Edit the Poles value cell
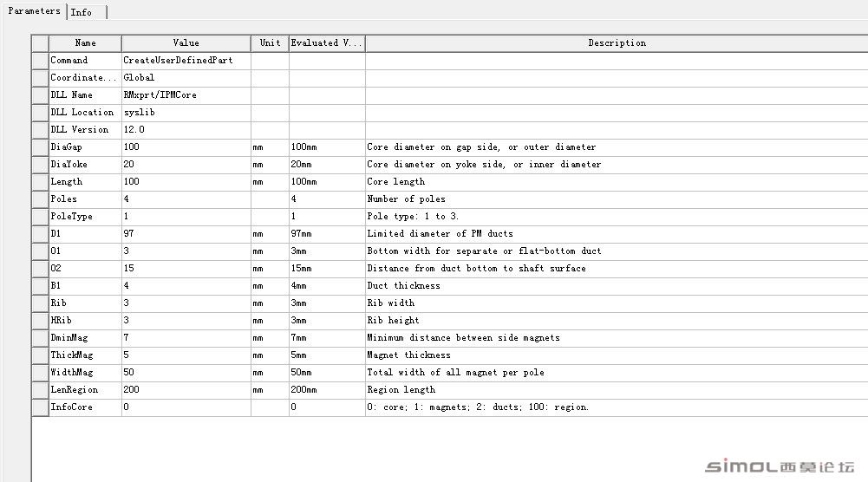The width and height of the screenshot is (868, 482). coord(186,199)
